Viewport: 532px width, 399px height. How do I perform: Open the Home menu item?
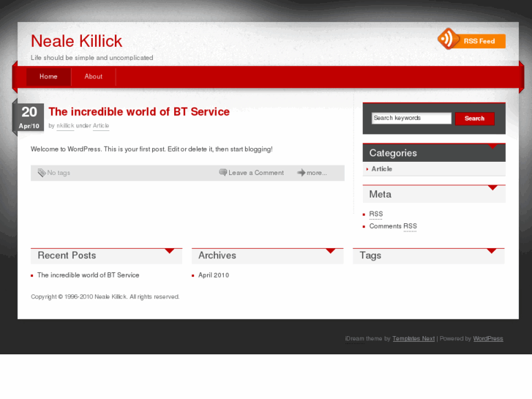coord(48,76)
